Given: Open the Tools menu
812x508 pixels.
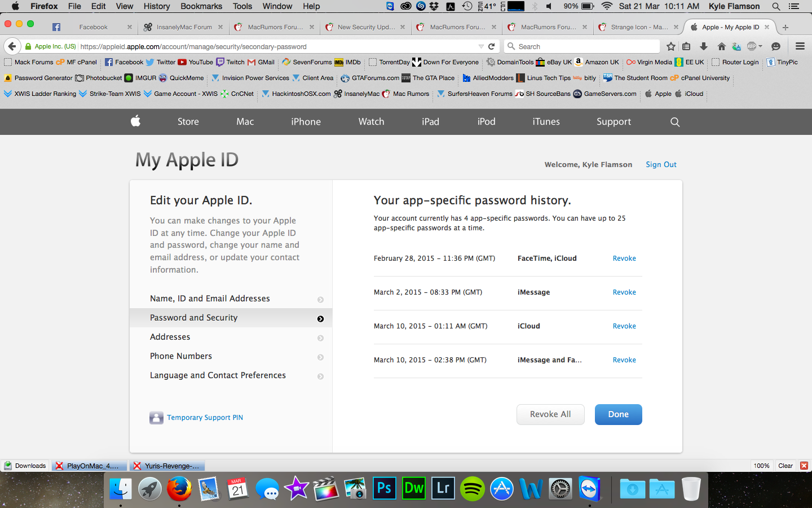Looking at the screenshot, I should 242,6.
